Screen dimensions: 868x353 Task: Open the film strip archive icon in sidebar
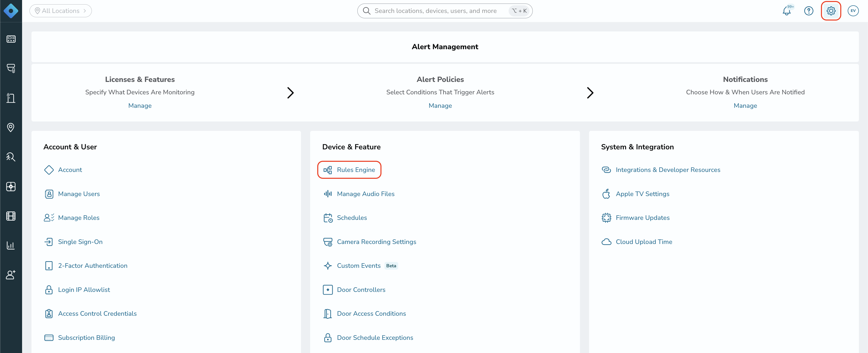click(x=11, y=216)
